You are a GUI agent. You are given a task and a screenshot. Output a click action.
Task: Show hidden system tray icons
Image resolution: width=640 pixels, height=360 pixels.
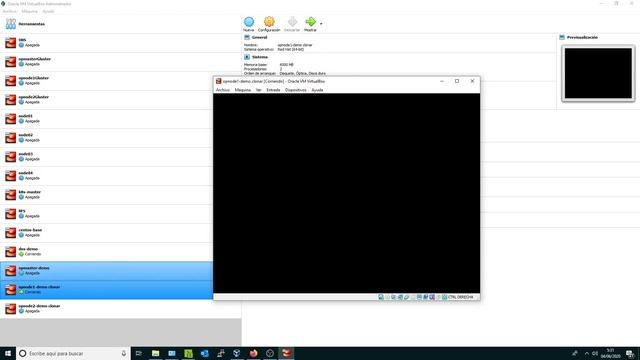click(587, 353)
